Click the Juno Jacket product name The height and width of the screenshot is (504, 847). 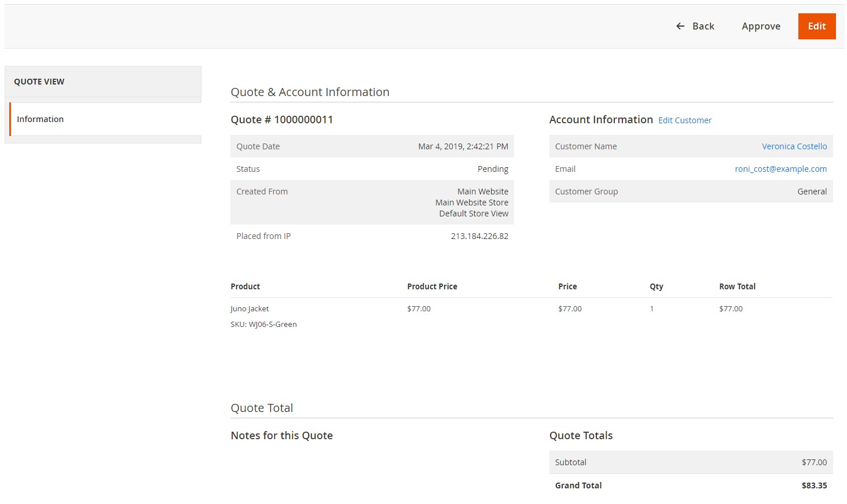pyautogui.click(x=250, y=309)
